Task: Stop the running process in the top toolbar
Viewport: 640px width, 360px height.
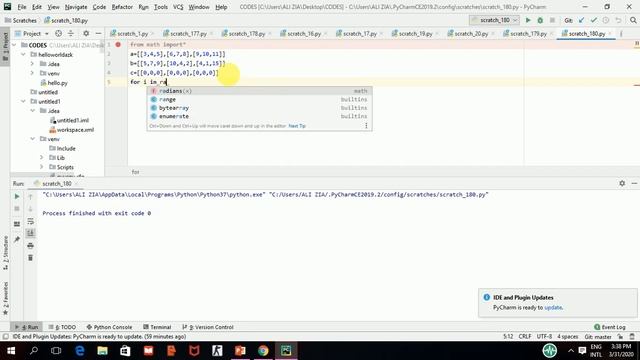Action: pyautogui.click(x=552, y=20)
